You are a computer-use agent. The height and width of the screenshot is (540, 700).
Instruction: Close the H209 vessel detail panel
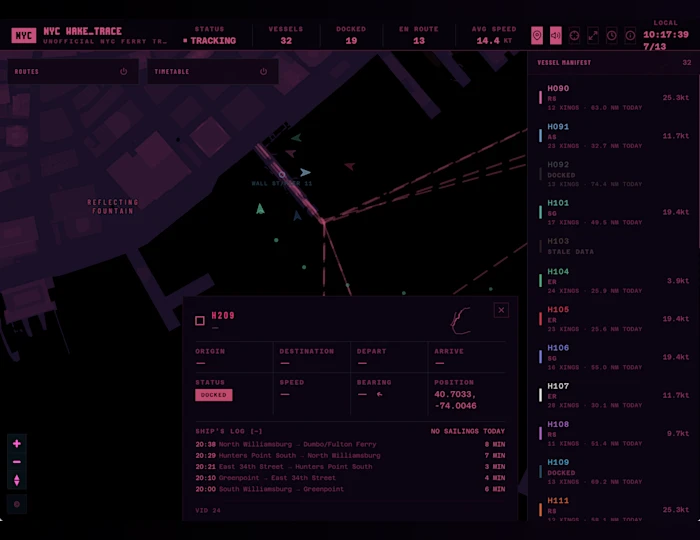point(501,310)
